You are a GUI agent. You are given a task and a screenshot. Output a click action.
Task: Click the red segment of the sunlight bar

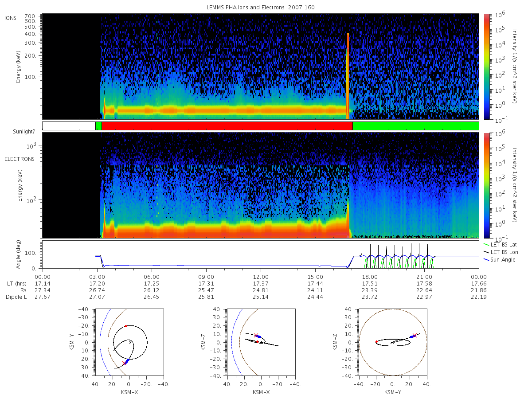tap(227, 126)
